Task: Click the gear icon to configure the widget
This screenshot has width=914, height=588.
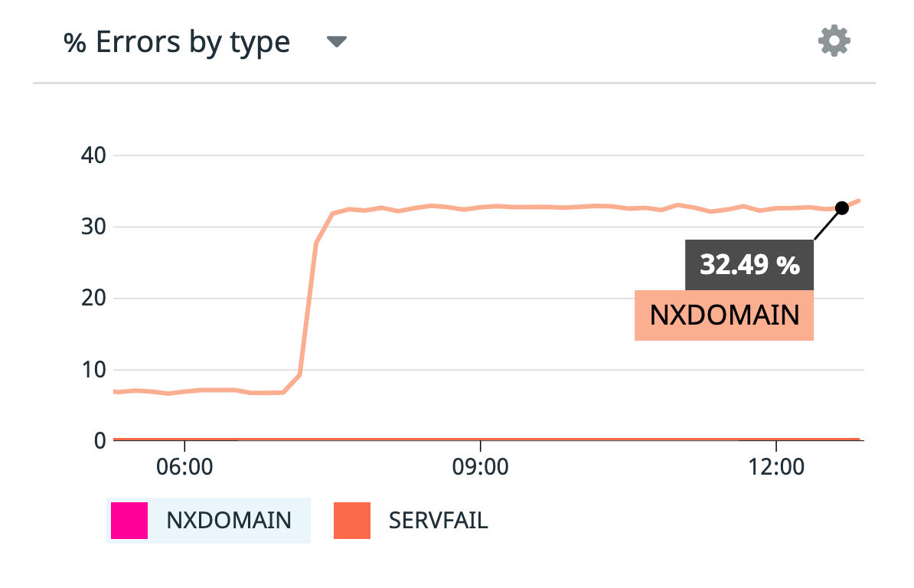Action: click(x=834, y=41)
